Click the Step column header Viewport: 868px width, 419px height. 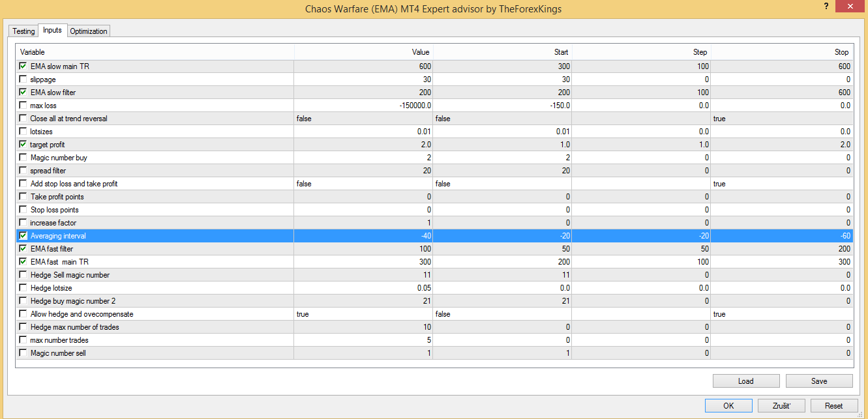(641, 52)
